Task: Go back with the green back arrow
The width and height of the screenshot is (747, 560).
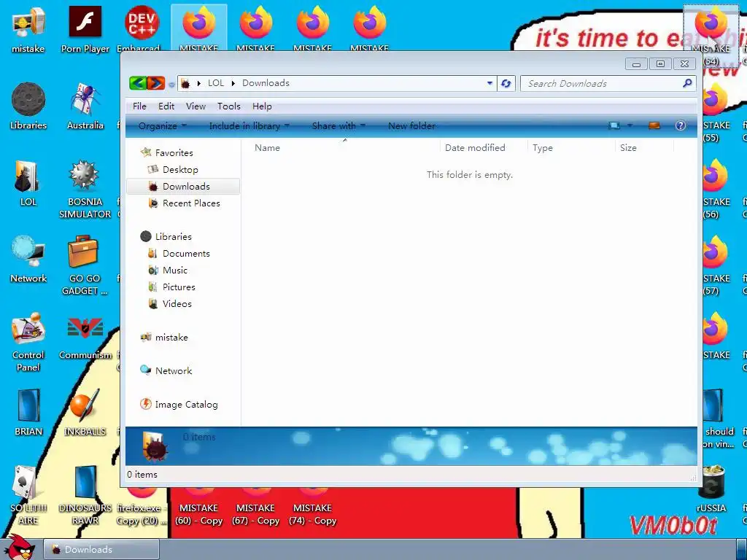Action: pyautogui.click(x=138, y=83)
